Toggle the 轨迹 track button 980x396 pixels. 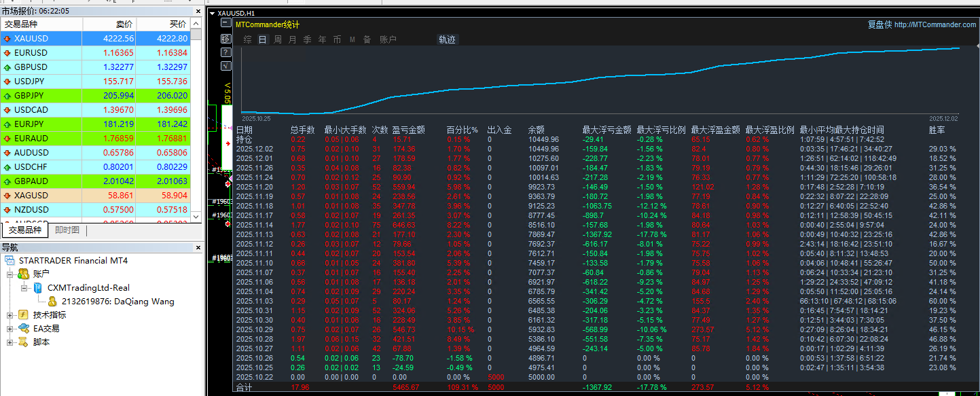(448, 39)
